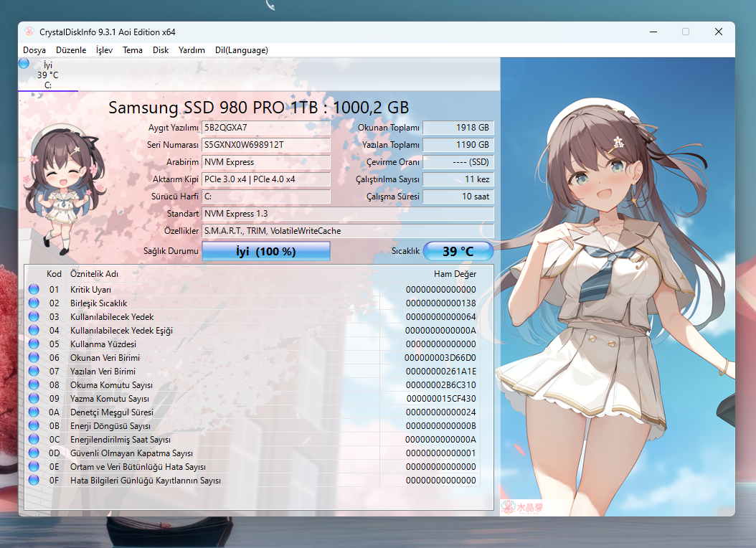Viewport: 756px width, 548px height.
Task: Click the Çalıştırılma Sayısı value 11 kez
Action: tap(458, 179)
